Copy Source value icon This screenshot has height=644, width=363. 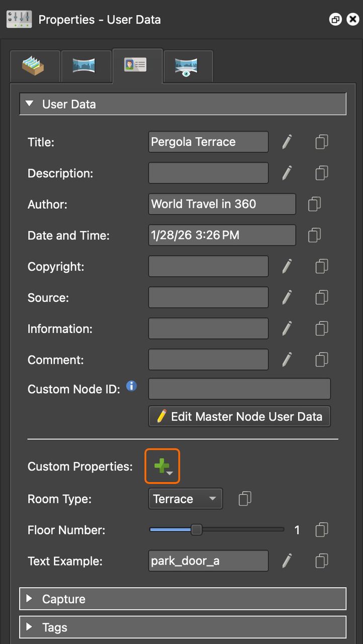pos(322,297)
